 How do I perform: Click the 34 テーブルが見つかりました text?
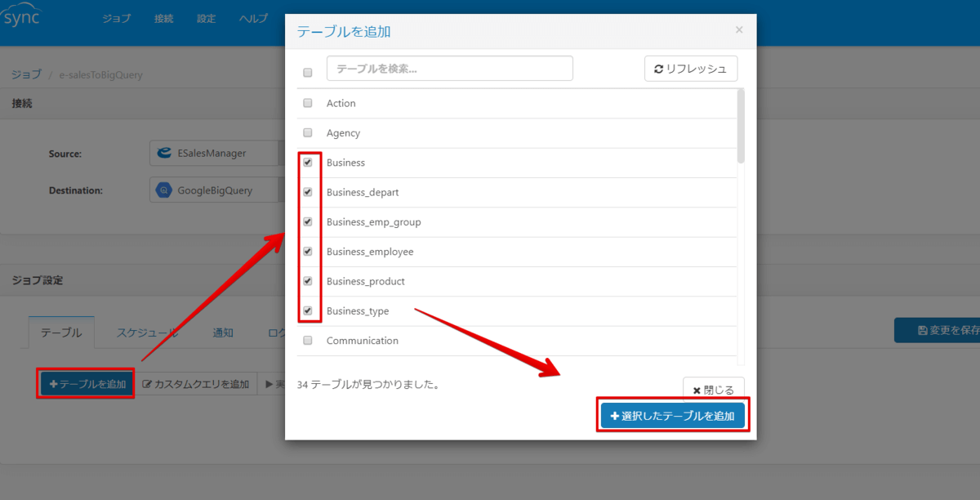click(368, 383)
